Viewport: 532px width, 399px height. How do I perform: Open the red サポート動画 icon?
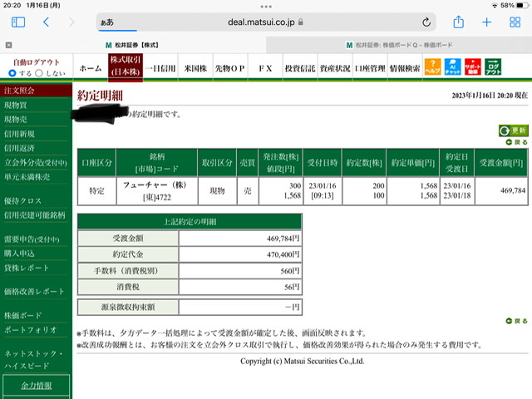[473, 66]
